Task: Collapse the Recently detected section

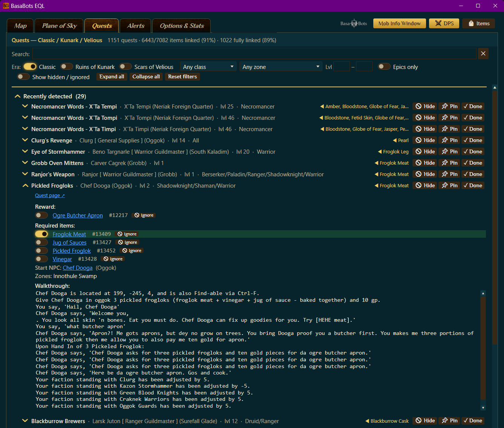Action: pos(17,96)
